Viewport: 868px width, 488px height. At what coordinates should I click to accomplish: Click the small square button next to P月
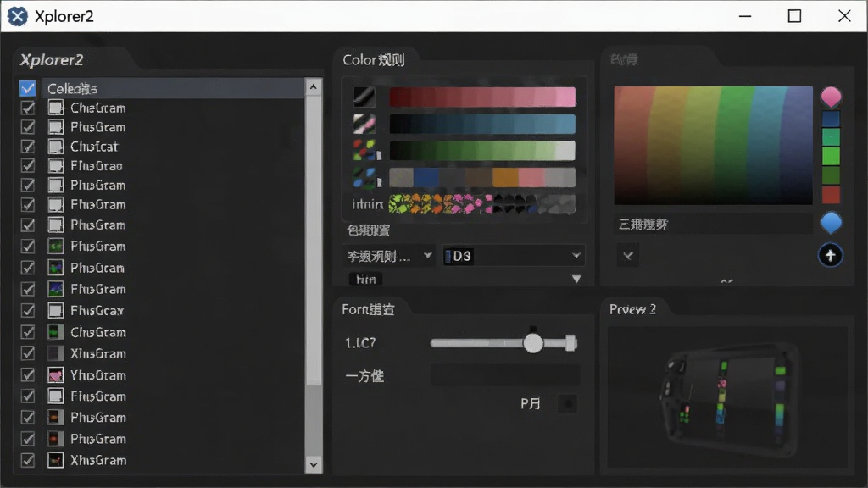click(x=567, y=404)
